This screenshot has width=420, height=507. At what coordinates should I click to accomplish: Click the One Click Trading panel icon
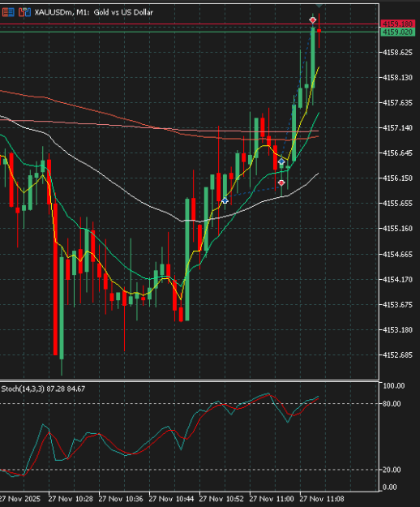[24, 12]
